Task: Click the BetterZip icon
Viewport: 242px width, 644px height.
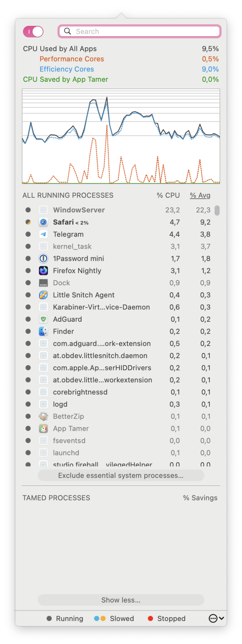Action: (43, 416)
